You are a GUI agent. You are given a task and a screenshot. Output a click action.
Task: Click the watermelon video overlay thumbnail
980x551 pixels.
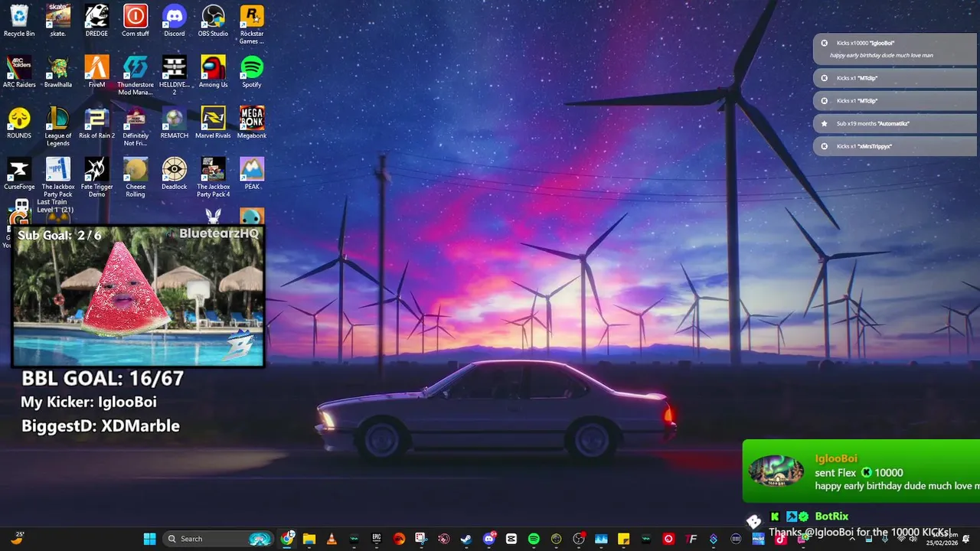pyautogui.click(x=139, y=296)
